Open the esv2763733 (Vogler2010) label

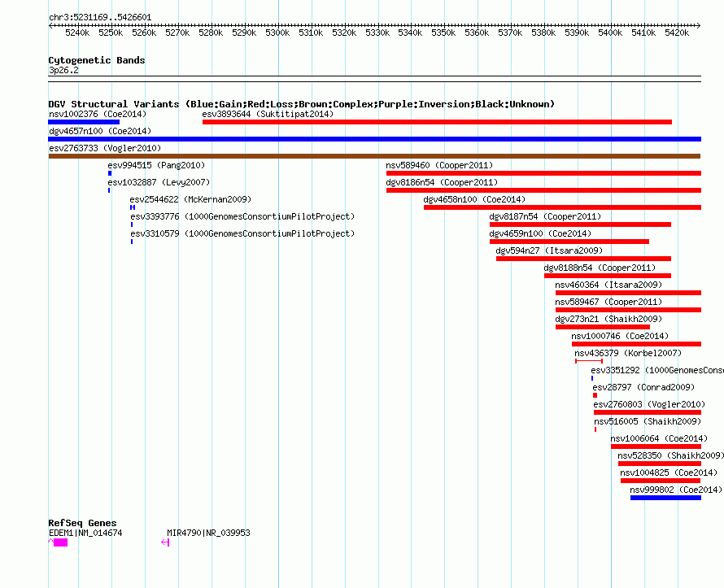pyautogui.click(x=105, y=148)
